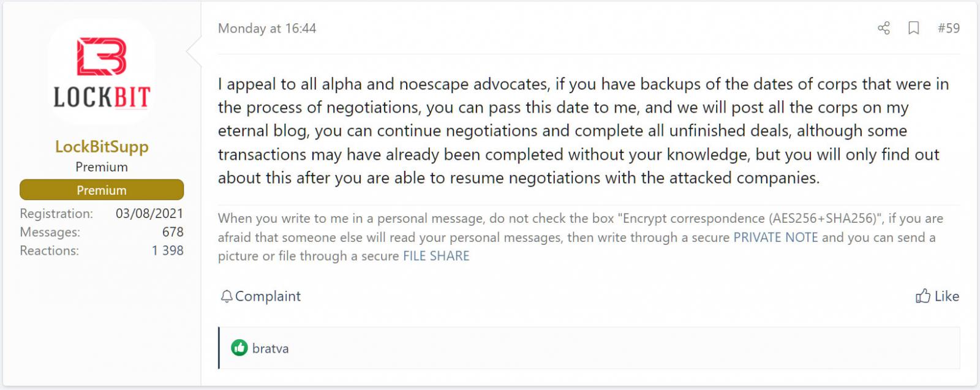Image resolution: width=980 pixels, height=390 pixels.
Task: Click the reactions count 1 398
Action: pos(168,250)
